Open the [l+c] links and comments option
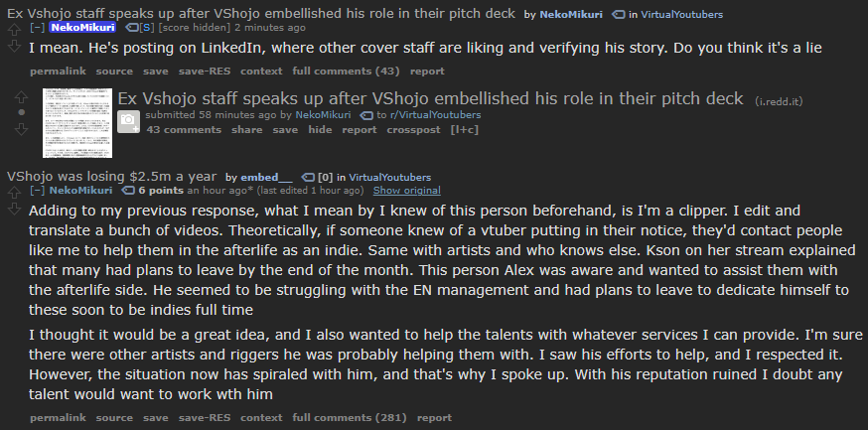The width and height of the screenshot is (868, 430). (464, 129)
